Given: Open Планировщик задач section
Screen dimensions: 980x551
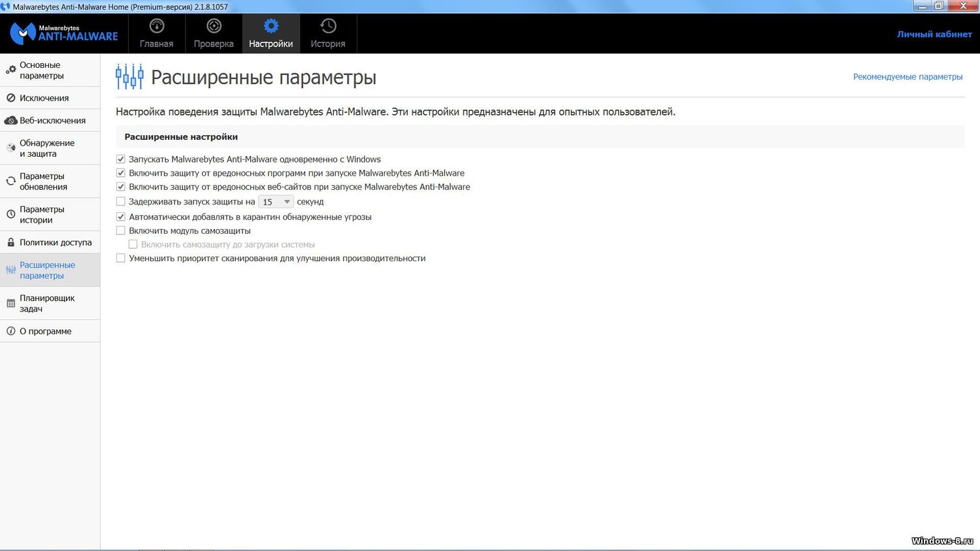Looking at the screenshot, I should point(50,303).
